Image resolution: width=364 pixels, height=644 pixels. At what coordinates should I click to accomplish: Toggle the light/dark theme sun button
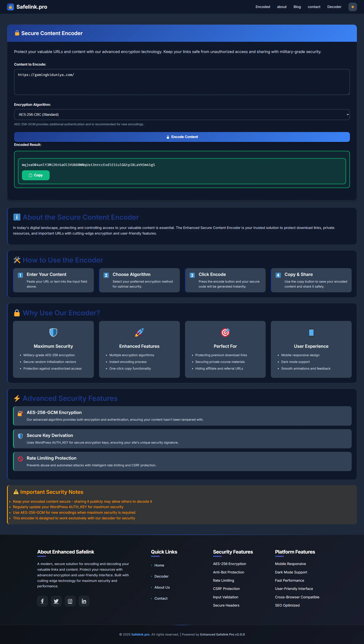(x=352, y=7)
